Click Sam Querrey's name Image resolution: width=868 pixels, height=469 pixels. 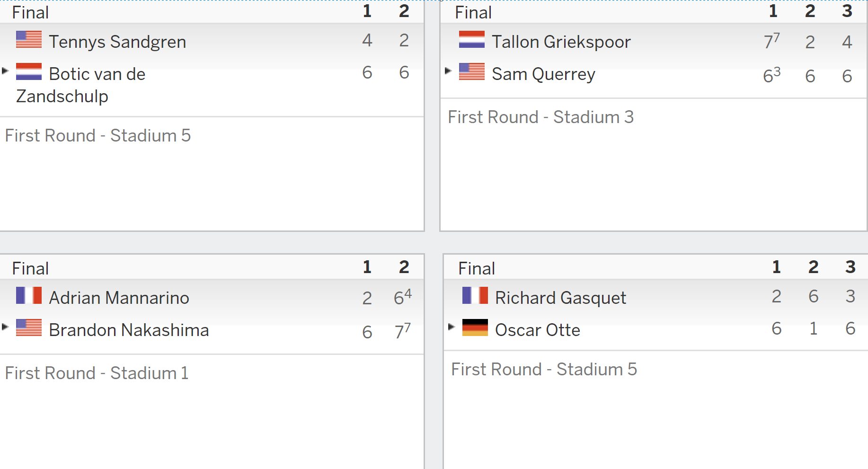tap(543, 74)
